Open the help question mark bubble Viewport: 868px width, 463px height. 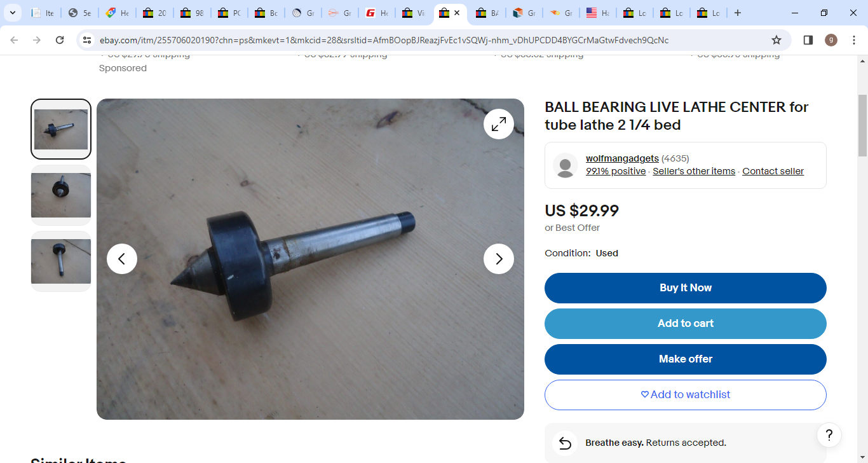click(x=829, y=436)
